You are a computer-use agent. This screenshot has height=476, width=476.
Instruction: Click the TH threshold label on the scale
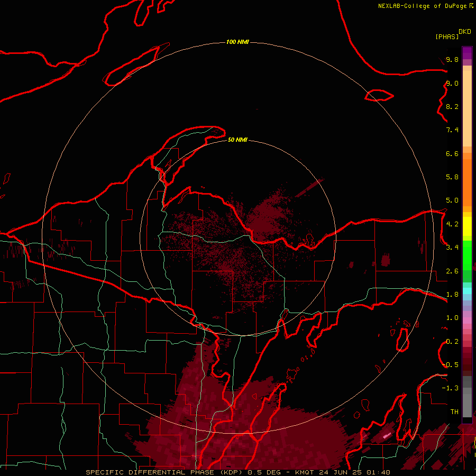pos(454,411)
